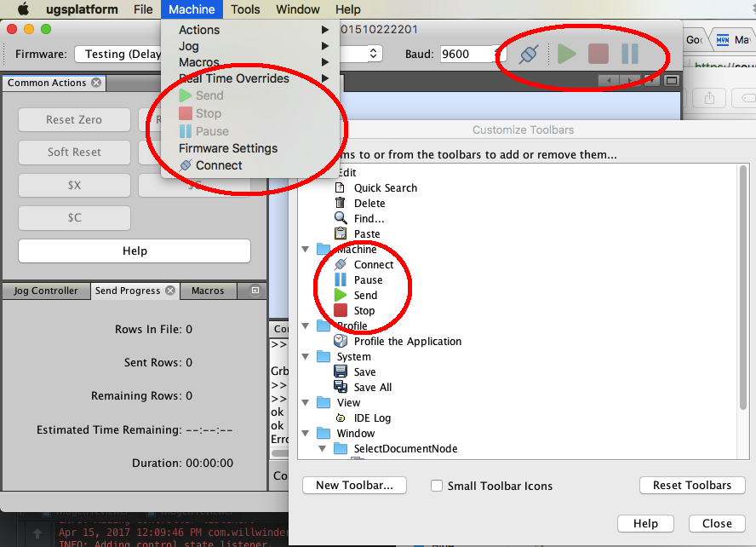
Task: Collapse the System folder
Action: point(305,357)
